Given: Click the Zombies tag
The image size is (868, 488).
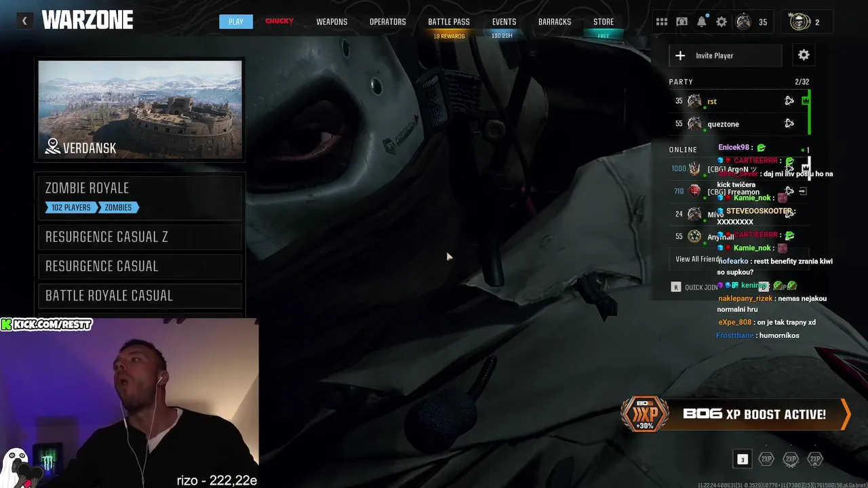Looking at the screenshot, I should 119,207.
